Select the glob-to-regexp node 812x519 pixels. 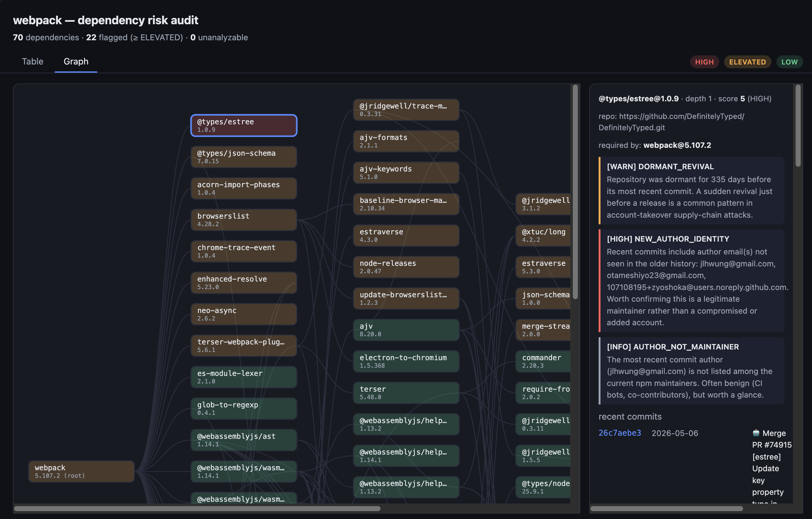click(x=244, y=408)
